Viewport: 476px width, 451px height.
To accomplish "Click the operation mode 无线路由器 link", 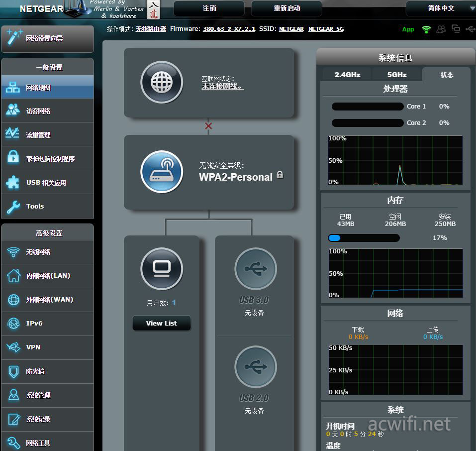I will [151, 29].
